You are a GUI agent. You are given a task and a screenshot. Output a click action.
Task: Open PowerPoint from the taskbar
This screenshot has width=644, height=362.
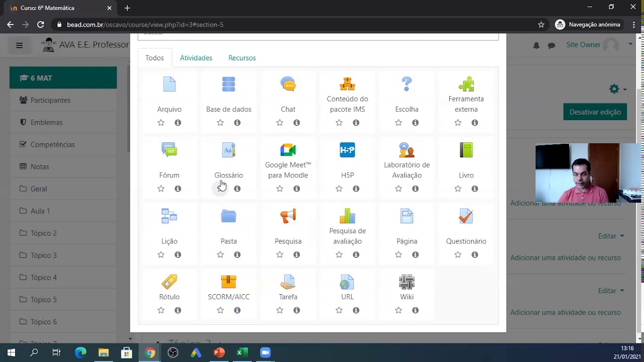pyautogui.click(x=219, y=352)
